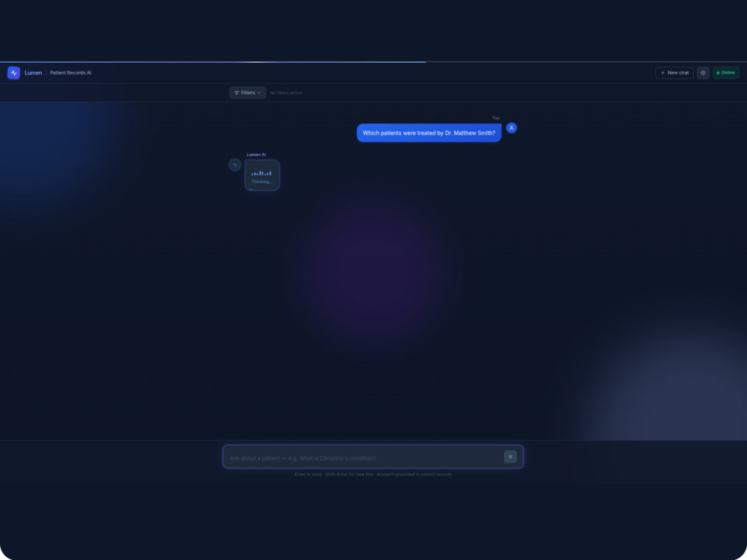Select the Dr. Matthew Smith question bubble
Image resolution: width=747 pixels, height=560 pixels.
pos(429,133)
